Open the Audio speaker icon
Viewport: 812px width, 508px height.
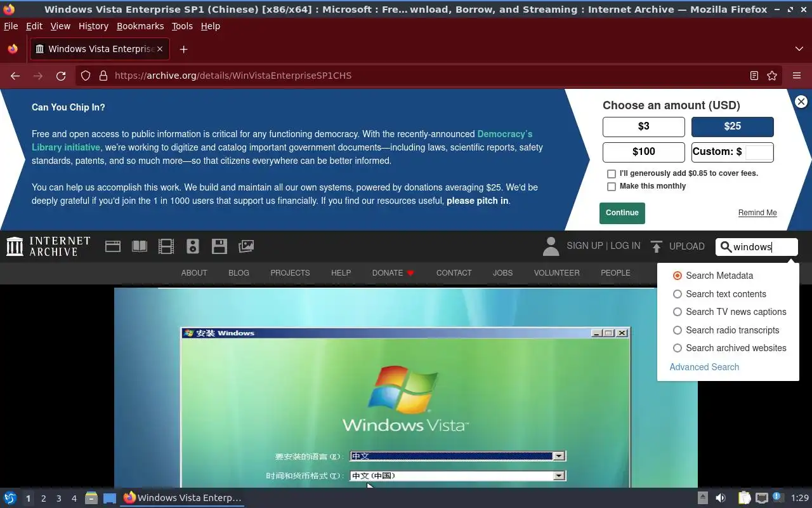click(193, 246)
